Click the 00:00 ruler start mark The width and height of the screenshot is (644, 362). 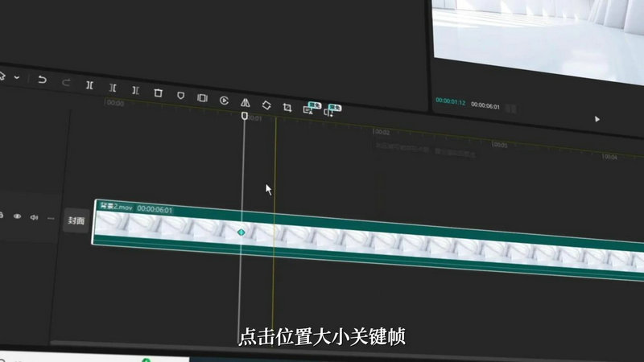pos(115,103)
